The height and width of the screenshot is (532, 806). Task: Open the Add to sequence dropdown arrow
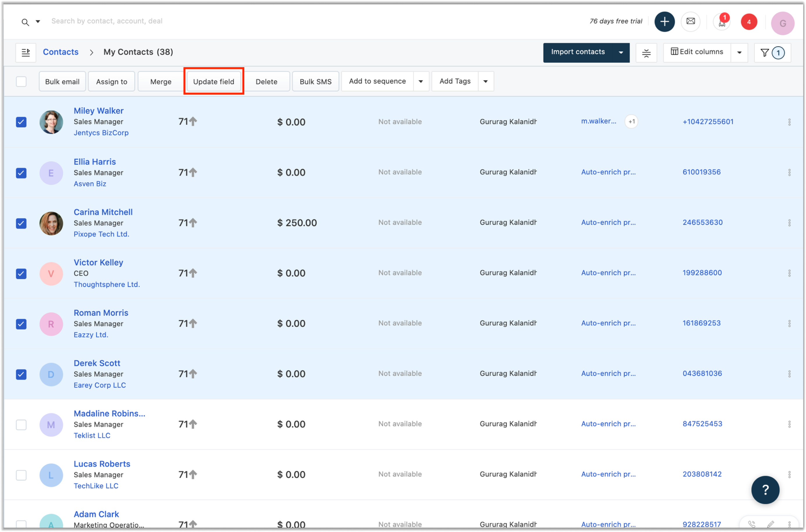coord(421,81)
